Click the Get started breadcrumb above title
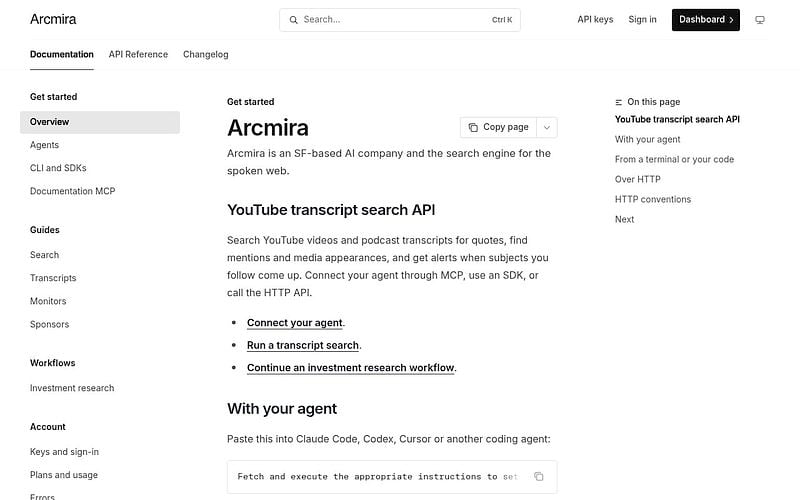Screen dimensions: 800x500 (x=251, y=102)
